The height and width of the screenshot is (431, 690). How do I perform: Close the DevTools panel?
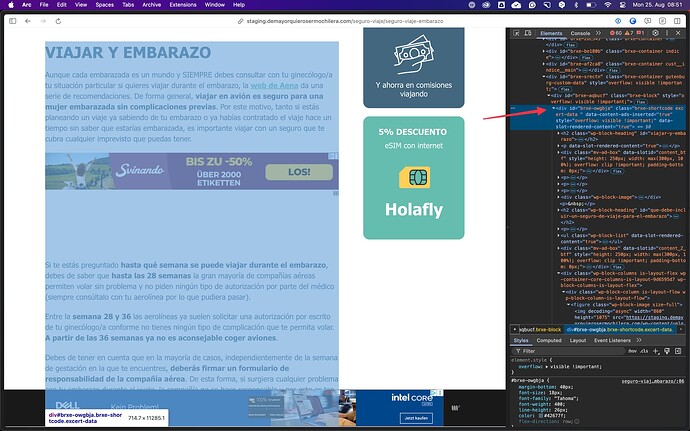pyautogui.click(x=679, y=33)
